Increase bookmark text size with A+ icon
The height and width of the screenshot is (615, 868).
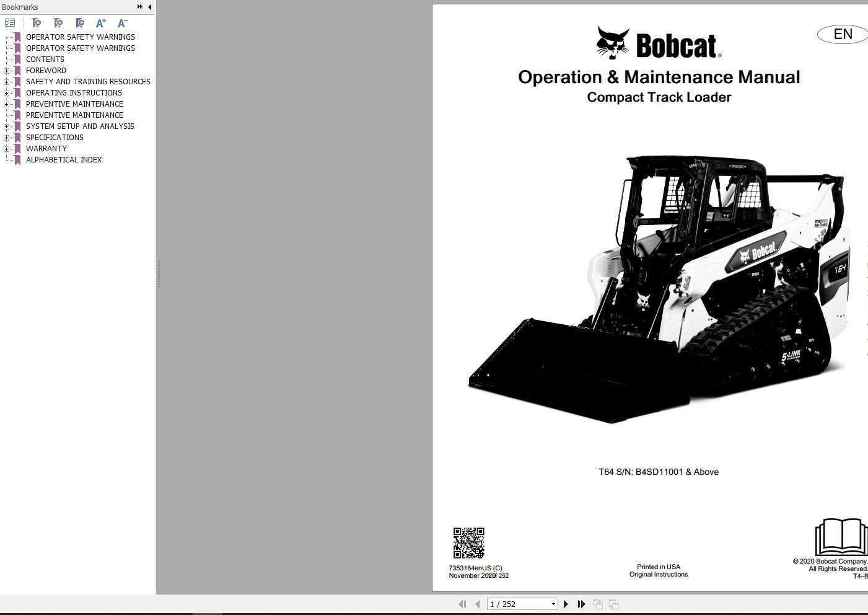(100, 22)
